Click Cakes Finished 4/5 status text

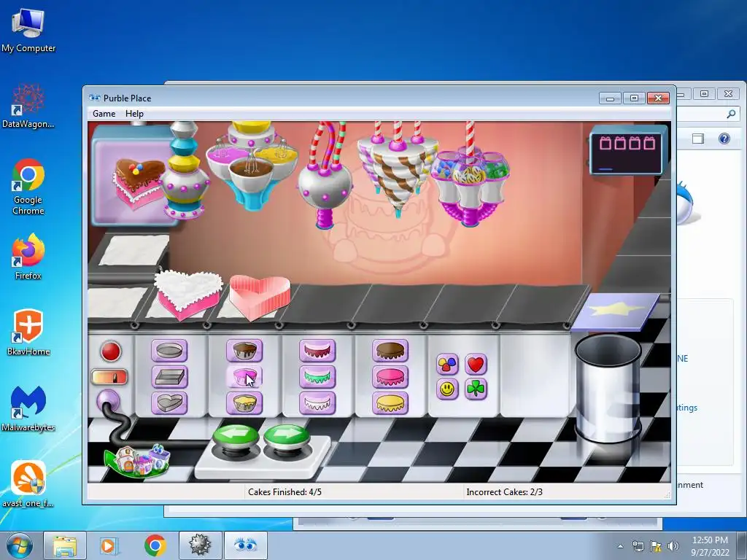point(285,492)
